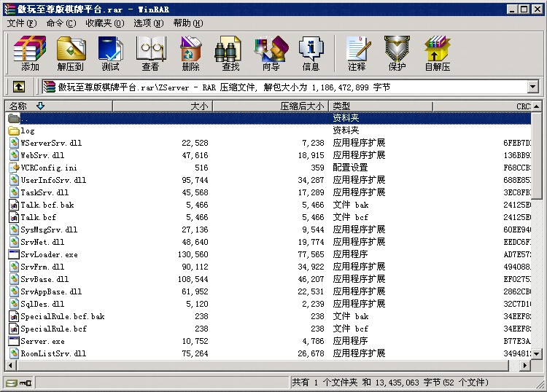The width and height of the screenshot is (547, 392).
Task: Click the 注释 (Comment) toolbar icon
Action: click(357, 53)
